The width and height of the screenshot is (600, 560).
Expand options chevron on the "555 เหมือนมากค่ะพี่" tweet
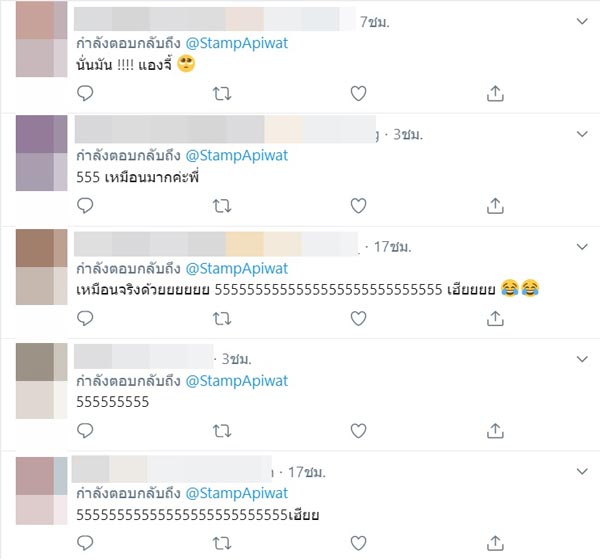pyautogui.click(x=582, y=134)
